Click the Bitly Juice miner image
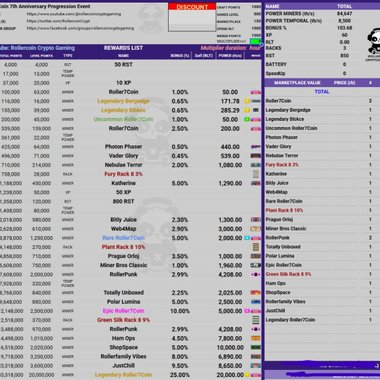Viewport: 380px width, 380px height. point(256,220)
